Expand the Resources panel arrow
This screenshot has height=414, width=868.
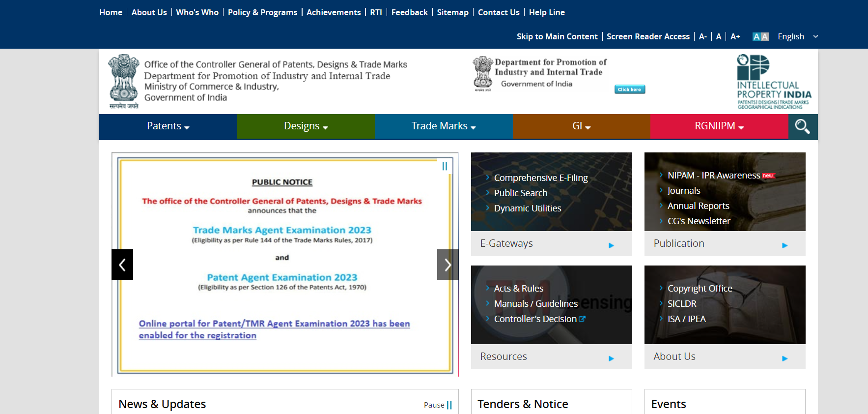pyautogui.click(x=611, y=358)
